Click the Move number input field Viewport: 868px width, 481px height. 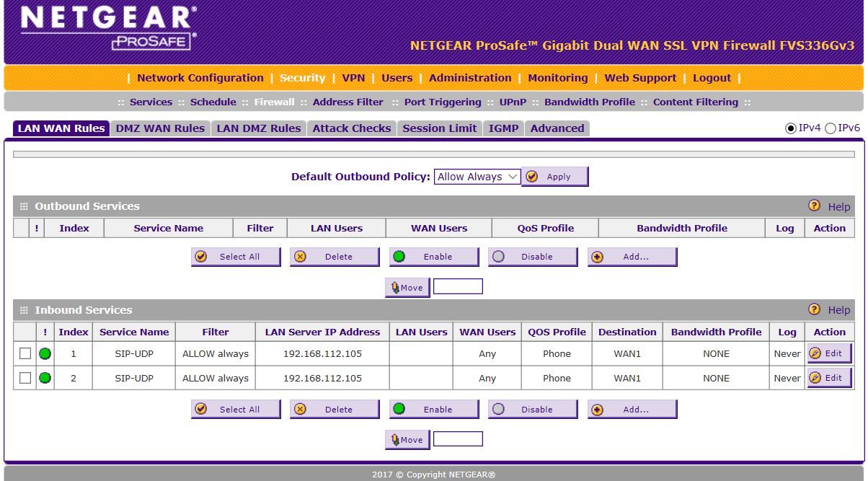pos(456,438)
